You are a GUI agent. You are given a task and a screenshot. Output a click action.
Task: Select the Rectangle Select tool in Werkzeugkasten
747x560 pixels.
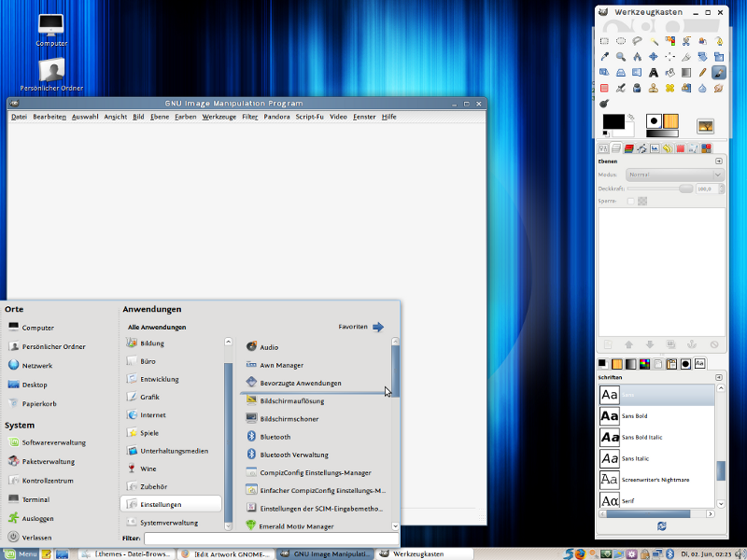point(604,41)
